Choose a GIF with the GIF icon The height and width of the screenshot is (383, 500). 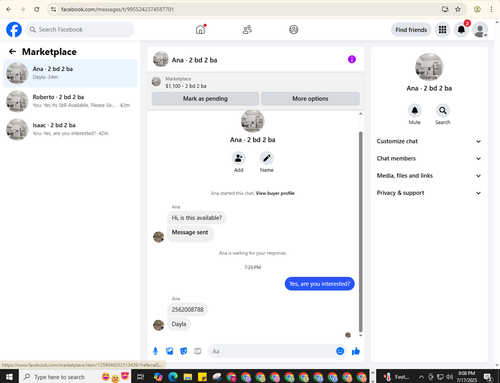pyautogui.click(x=198, y=351)
